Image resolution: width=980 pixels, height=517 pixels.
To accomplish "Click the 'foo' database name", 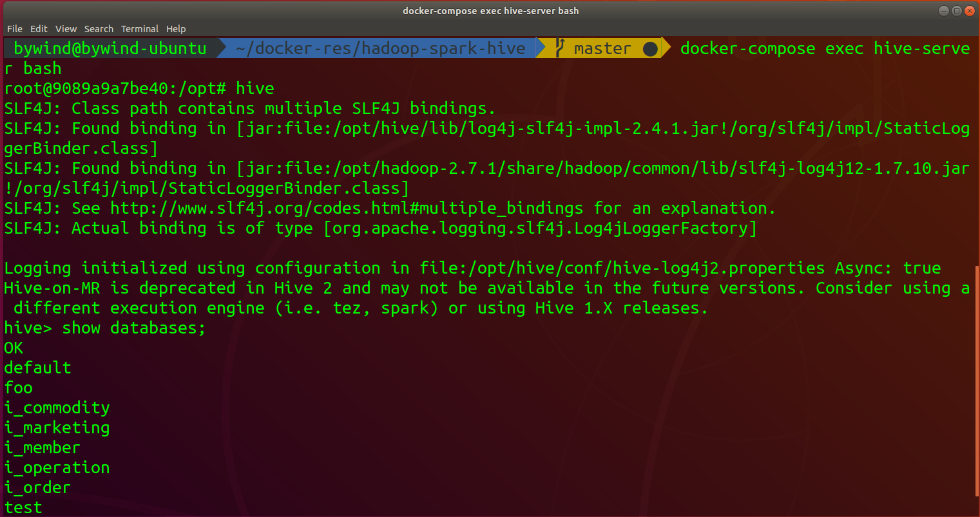I will [x=18, y=388].
